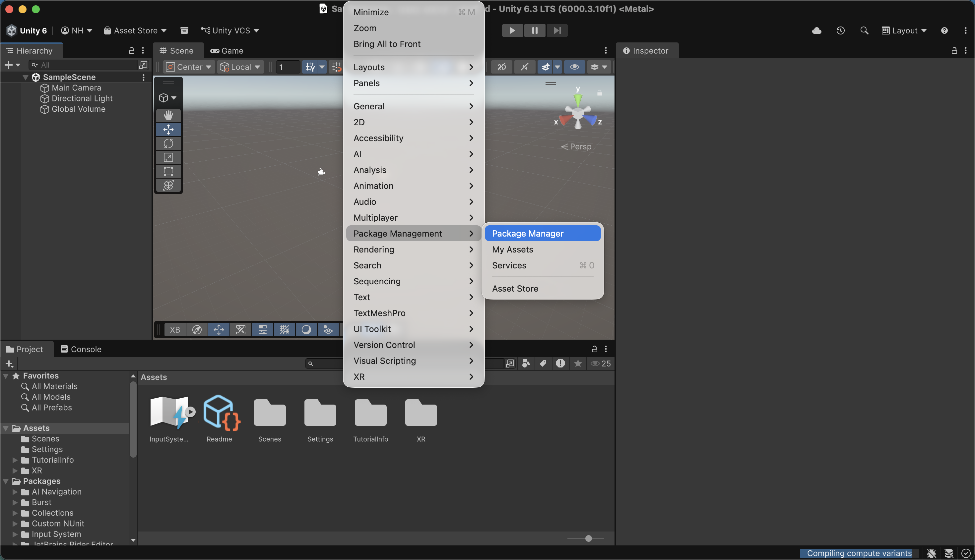Image resolution: width=975 pixels, height=560 pixels.
Task: Open Asset Store from the submenu
Action: tap(515, 288)
